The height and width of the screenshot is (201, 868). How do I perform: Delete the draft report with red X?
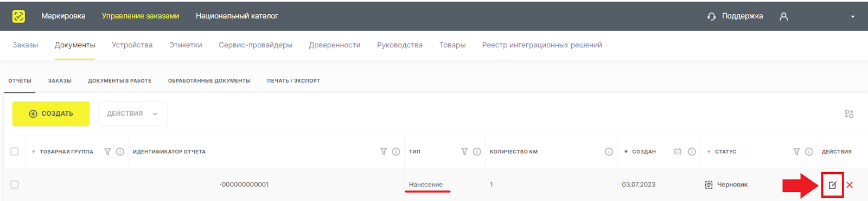[x=850, y=185]
